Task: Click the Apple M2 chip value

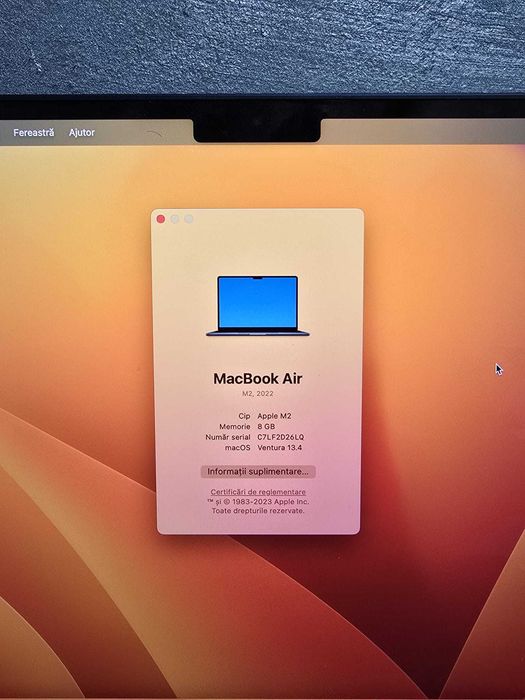Action: 274,416
